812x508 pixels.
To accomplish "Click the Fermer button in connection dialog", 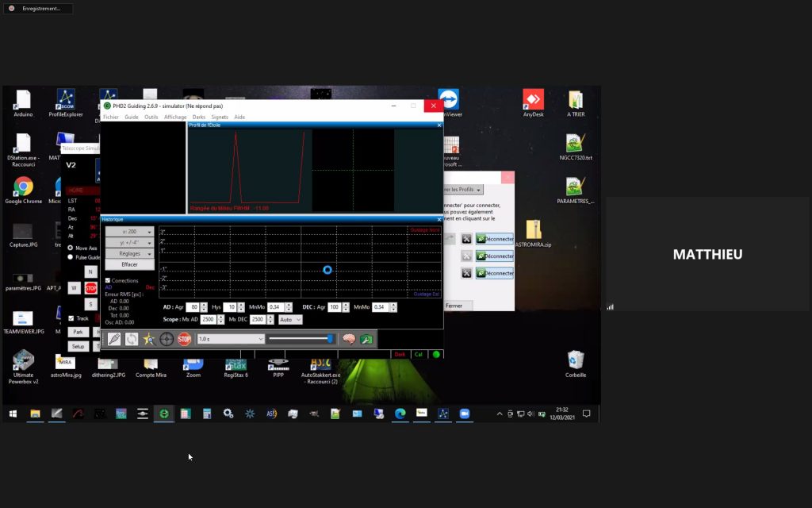I will [x=458, y=306].
